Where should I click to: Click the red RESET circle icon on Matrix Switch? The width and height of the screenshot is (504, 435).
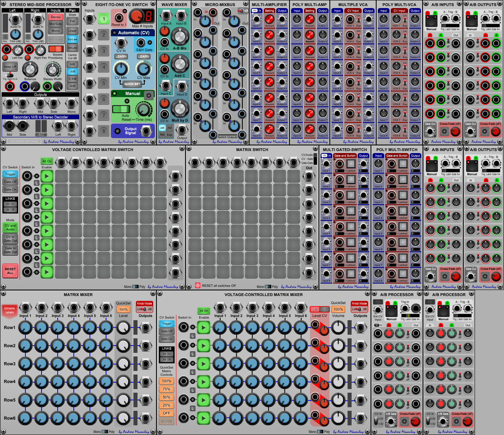tap(197, 285)
